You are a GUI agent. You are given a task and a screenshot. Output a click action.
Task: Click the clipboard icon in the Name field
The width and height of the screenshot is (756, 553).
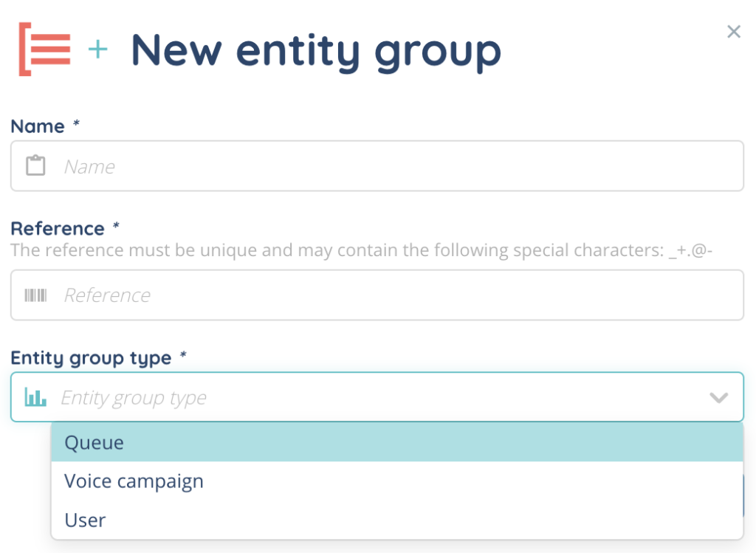coord(35,166)
